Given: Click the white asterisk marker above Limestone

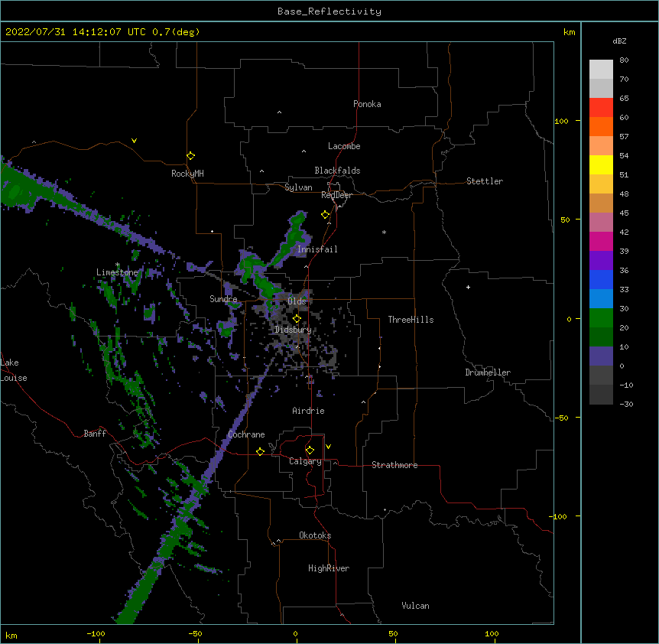Looking at the screenshot, I should point(118,265).
